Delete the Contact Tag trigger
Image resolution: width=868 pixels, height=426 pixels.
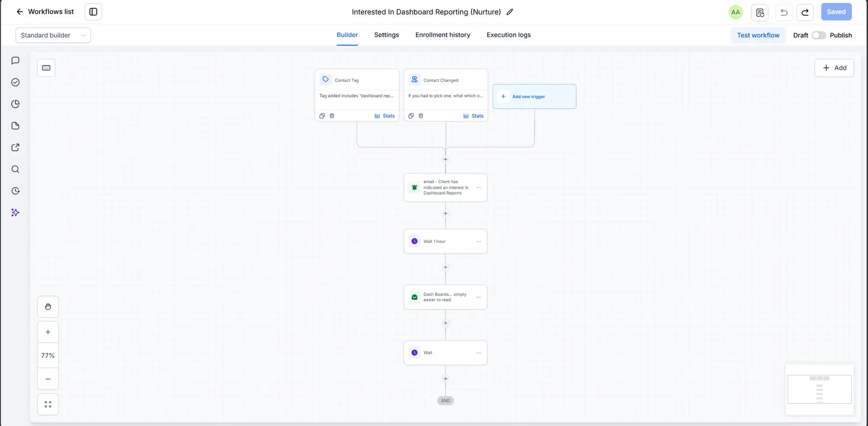[x=332, y=116]
